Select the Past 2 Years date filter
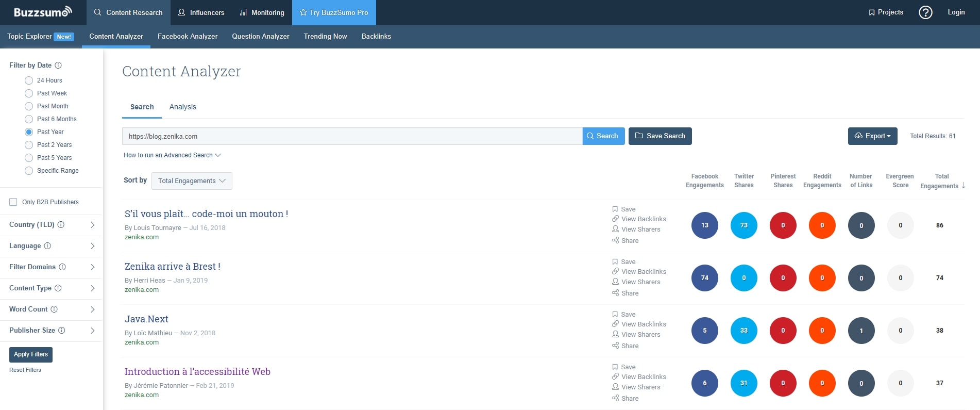The image size is (980, 410). 29,145
